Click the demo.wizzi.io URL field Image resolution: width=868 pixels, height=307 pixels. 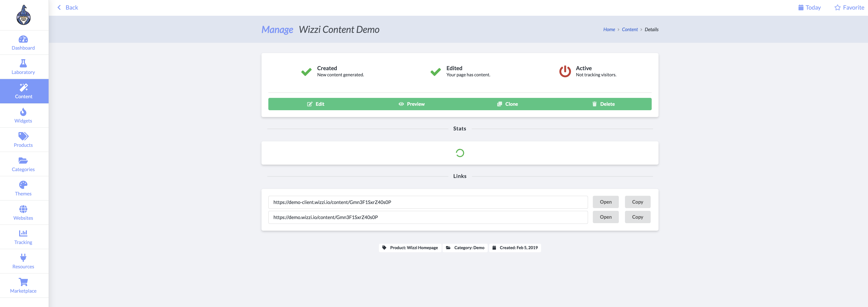coord(428,217)
